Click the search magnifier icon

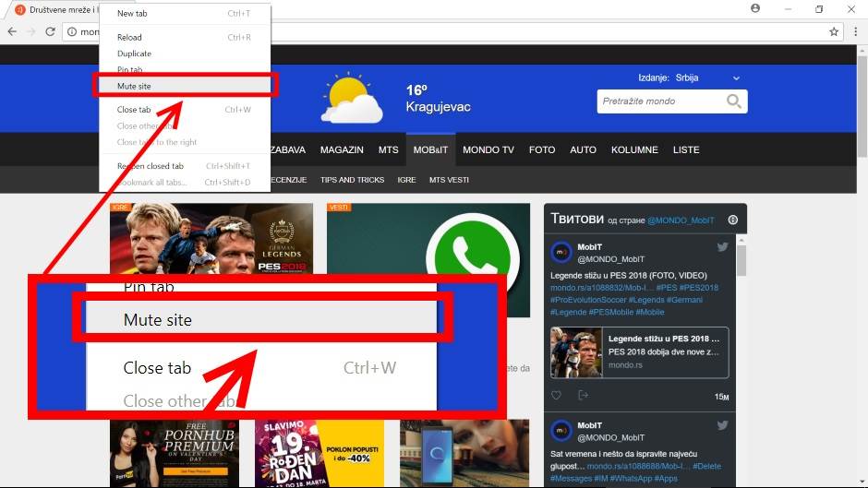[733, 101]
